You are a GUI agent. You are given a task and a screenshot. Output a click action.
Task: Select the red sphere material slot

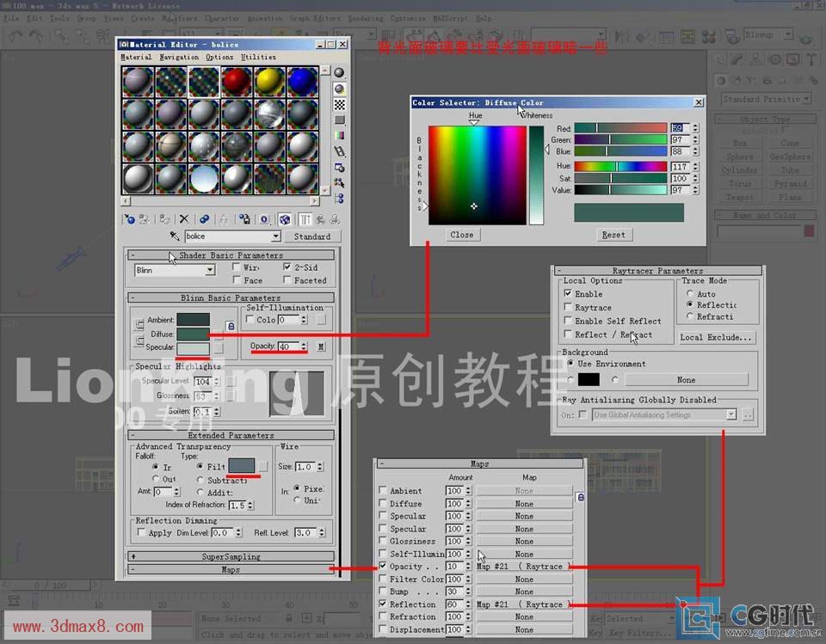pos(237,83)
